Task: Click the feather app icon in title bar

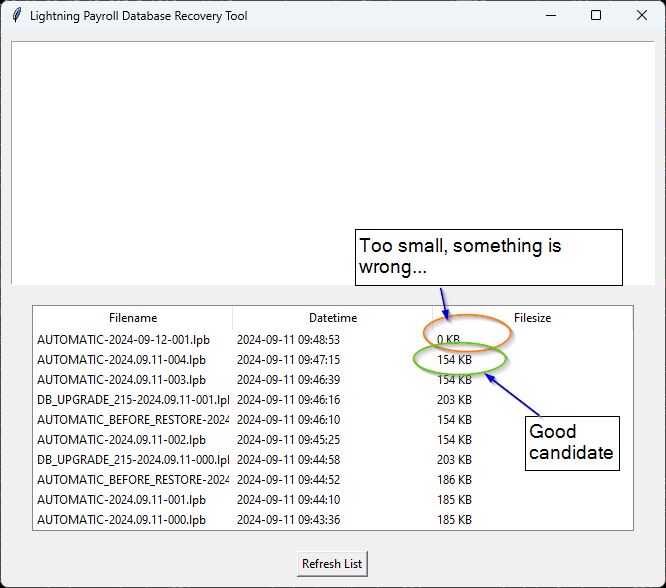Action: [17, 16]
